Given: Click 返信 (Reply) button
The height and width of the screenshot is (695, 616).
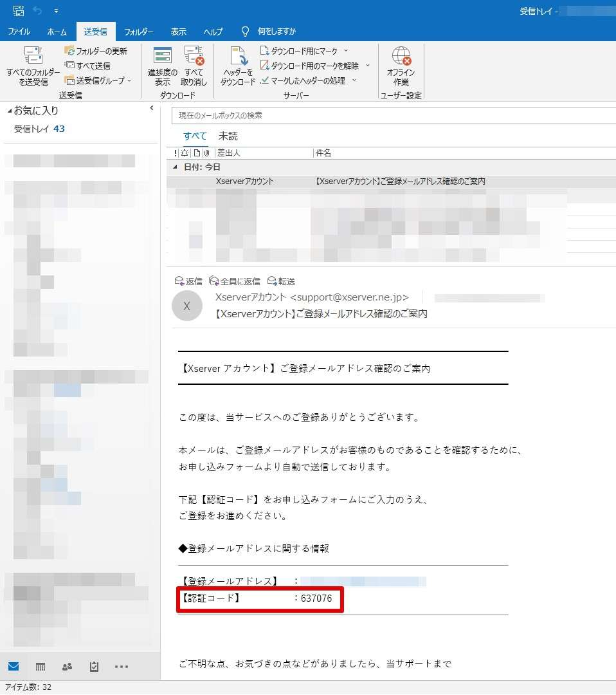Looking at the screenshot, I should click(188, 281).
